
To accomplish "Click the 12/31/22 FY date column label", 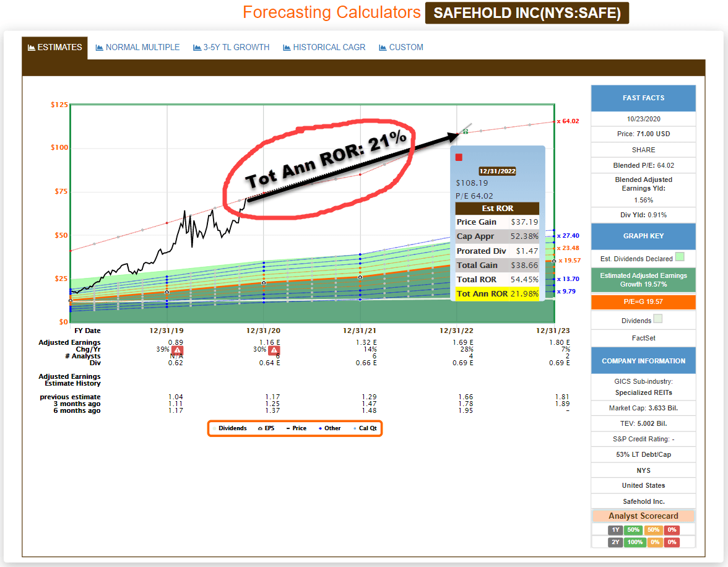I will pos(456,331).
